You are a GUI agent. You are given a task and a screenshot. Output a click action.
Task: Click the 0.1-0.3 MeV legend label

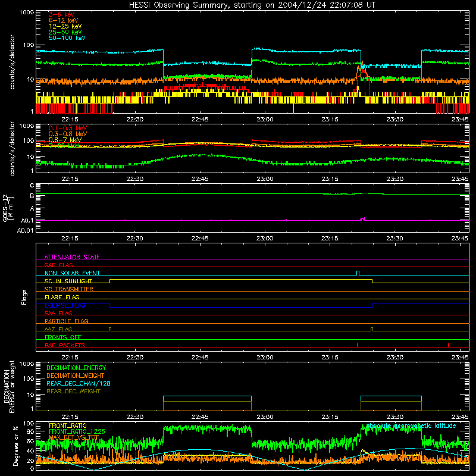point(68,128)
